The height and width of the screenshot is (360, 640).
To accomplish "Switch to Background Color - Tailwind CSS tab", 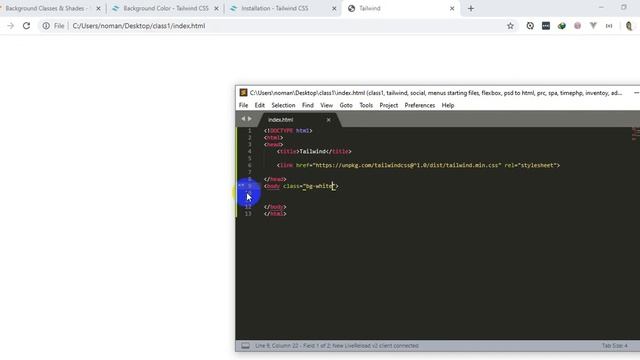I will (166, 8).
